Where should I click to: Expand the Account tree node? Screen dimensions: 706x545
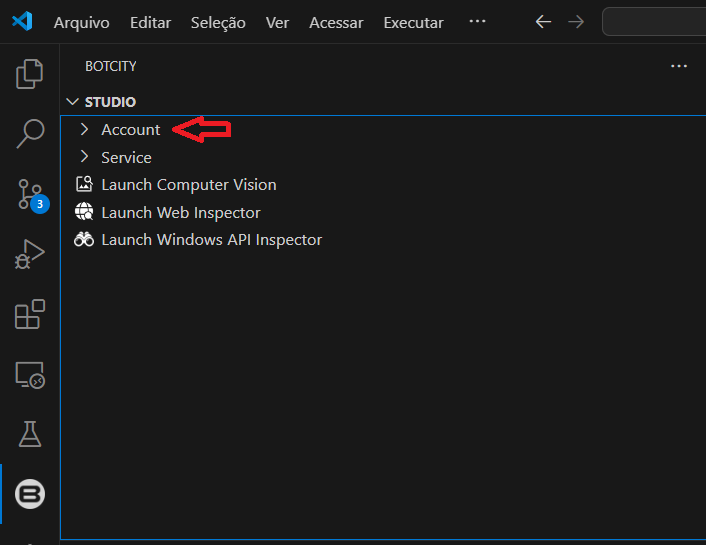tap(130, 130)
